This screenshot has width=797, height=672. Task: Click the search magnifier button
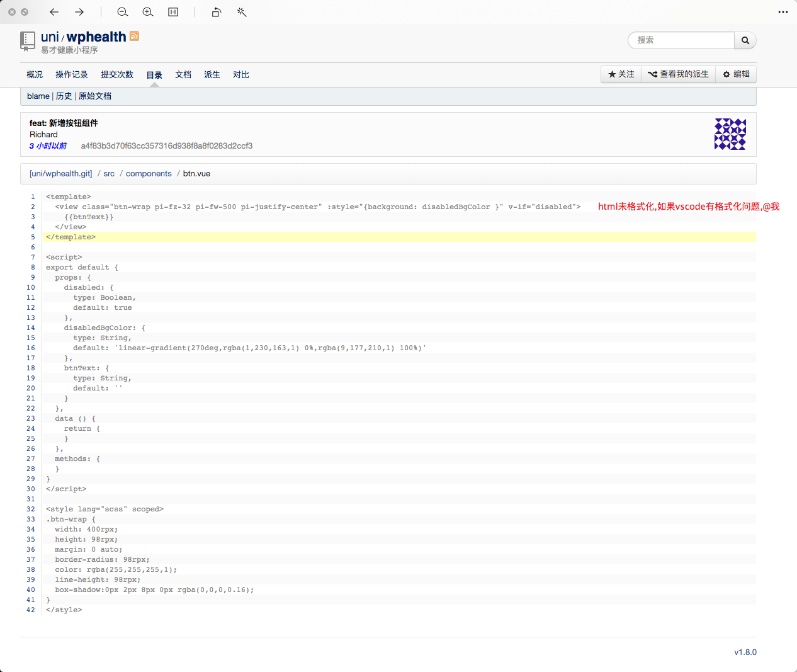[x=745, y=40]
